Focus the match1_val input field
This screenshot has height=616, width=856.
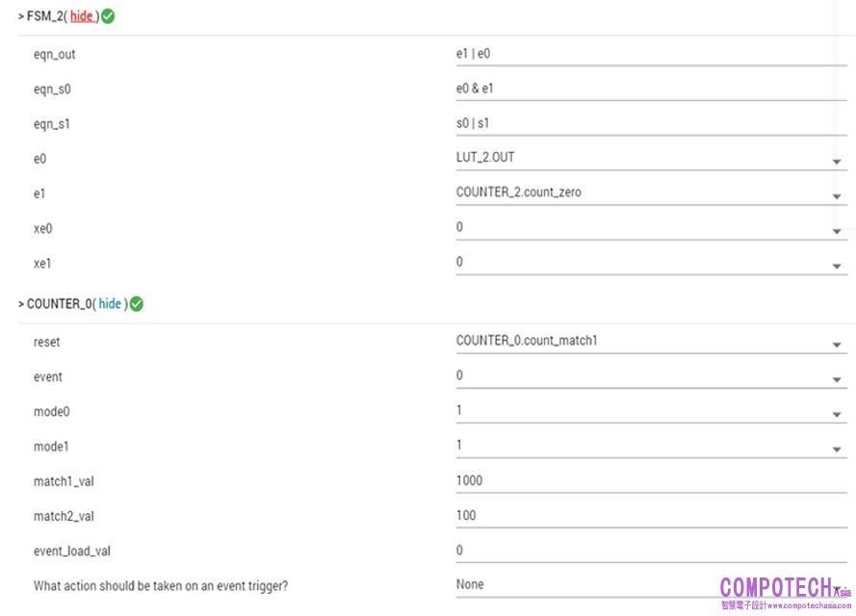point(650,481)
